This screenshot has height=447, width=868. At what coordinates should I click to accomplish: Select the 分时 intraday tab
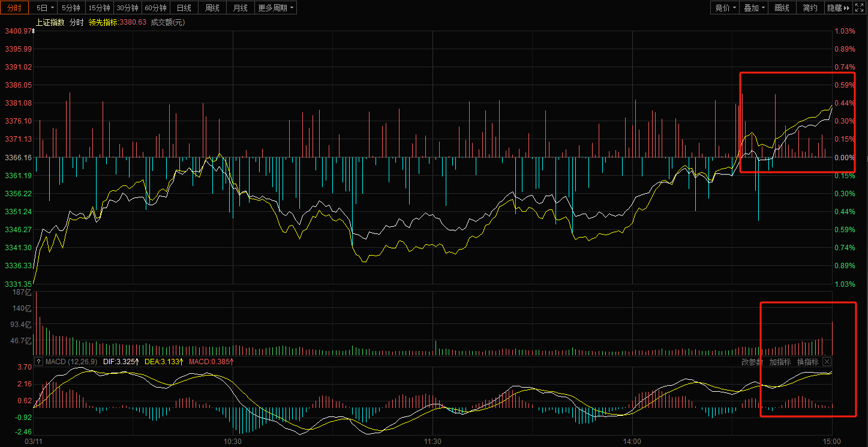pos(14,8)
